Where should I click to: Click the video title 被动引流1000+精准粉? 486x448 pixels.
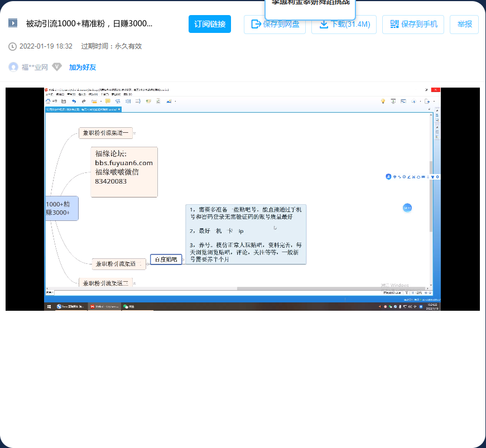pos(89,23)
